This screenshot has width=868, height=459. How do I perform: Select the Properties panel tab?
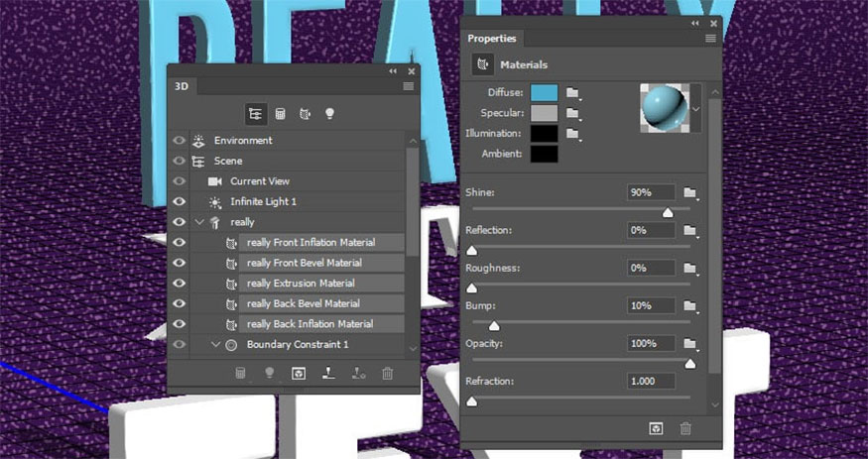coord(492,39)
